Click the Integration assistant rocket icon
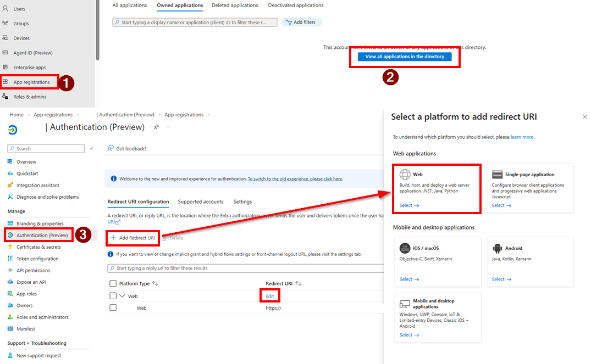The image size is (591, 364). [10, 185]
